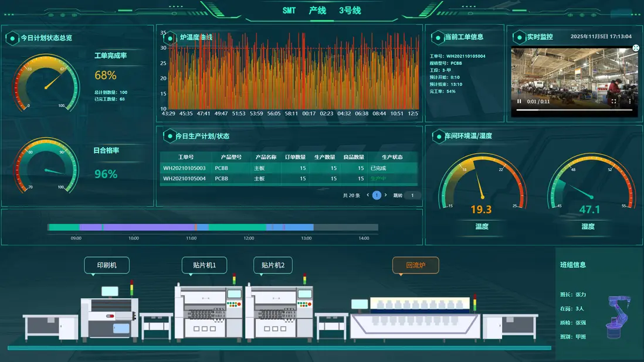Select the 贴片机1 machine label
The width and height of the screenshot is (644, 362).
pos(204,265)
